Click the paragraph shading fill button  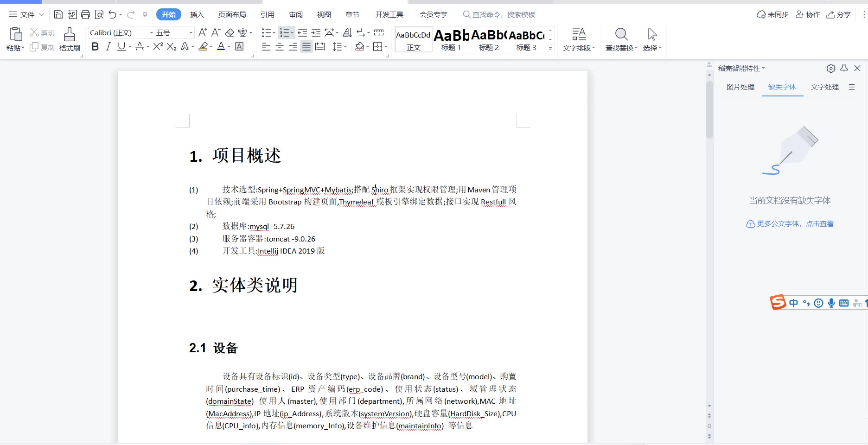(359, 46)
